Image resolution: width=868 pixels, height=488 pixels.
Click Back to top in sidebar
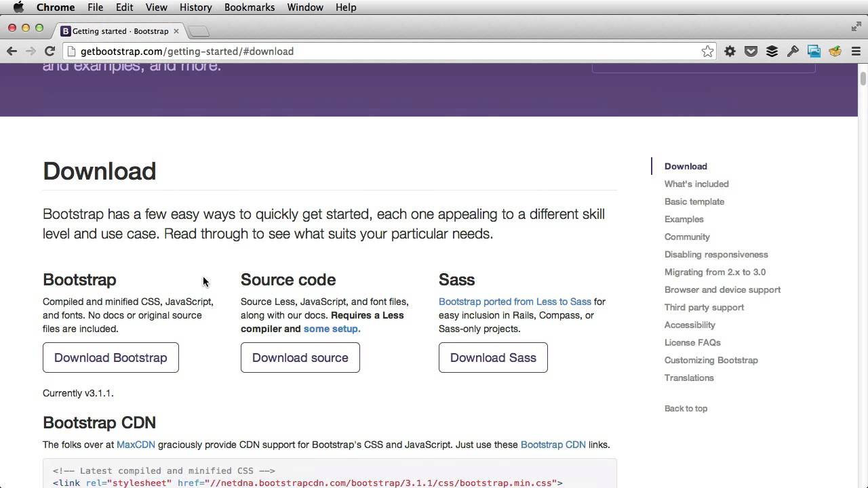(686, 408)
